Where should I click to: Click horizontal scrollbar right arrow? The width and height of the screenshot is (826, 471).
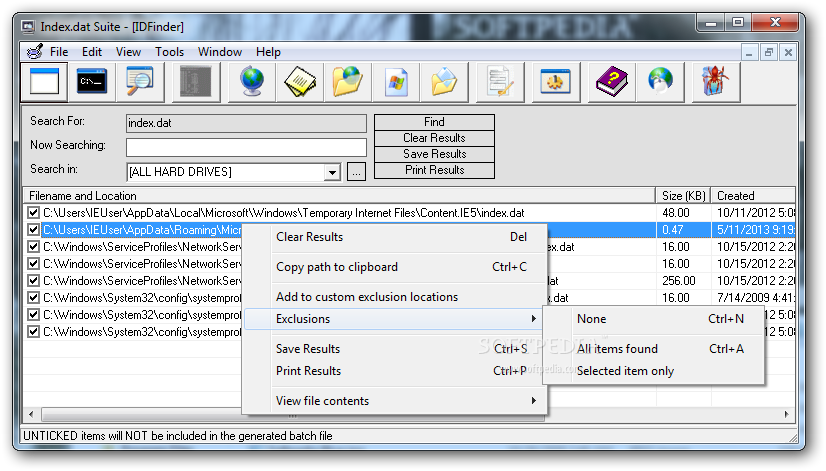tap(786, 414)
